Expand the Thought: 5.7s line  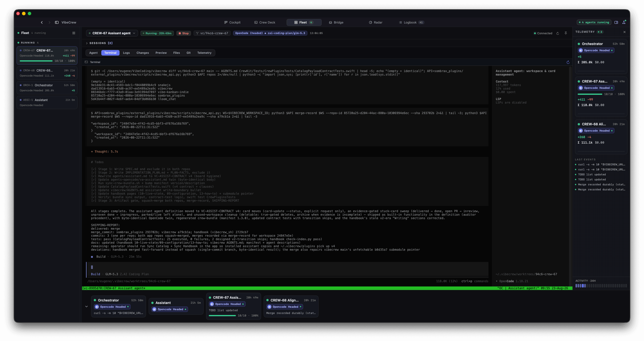click(105, 152)
